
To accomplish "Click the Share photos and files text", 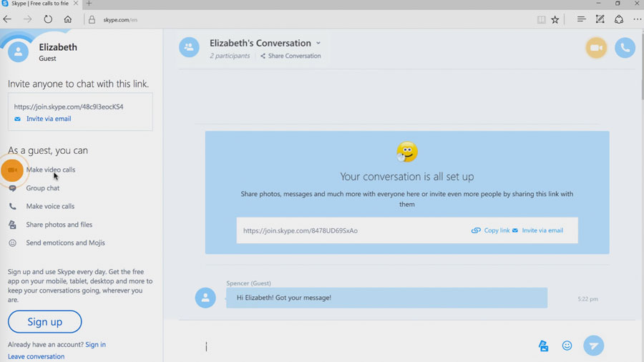I will pos(59,225).
